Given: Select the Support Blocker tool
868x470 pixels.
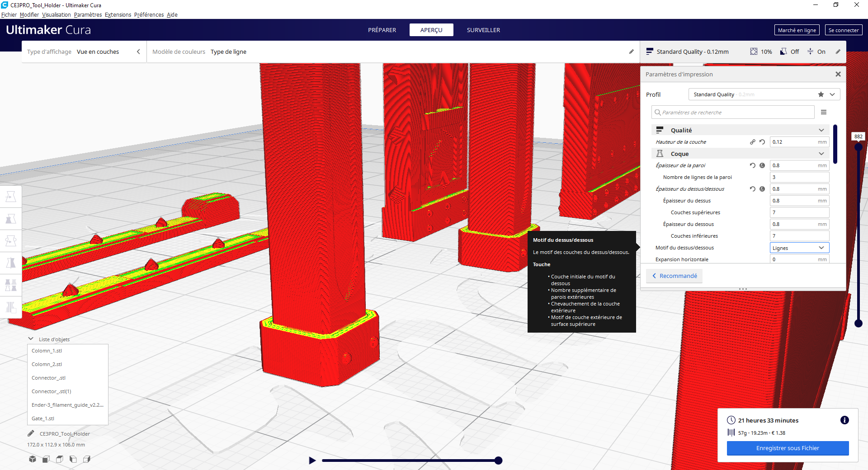Looking at the screenshot, I should tap(11, 307).
